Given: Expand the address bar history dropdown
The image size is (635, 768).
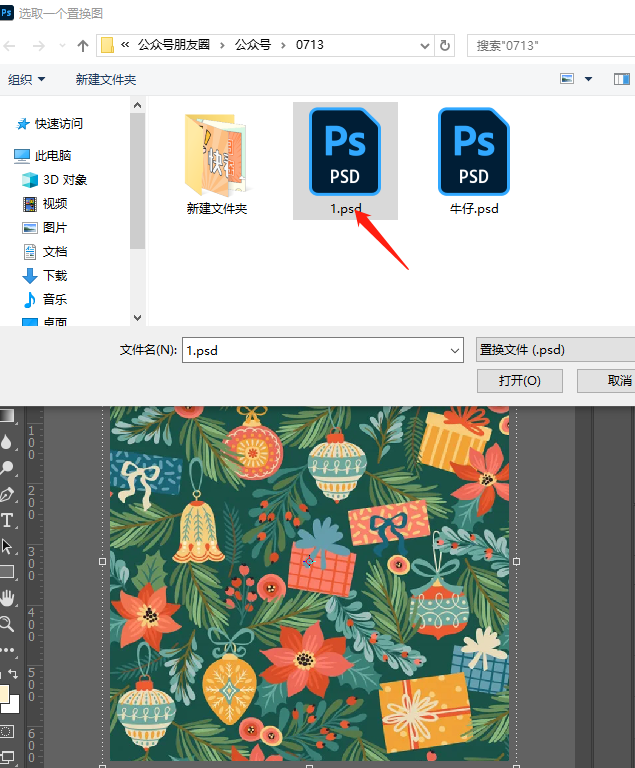Looking at the screenshot, I should pyautogui.click(x=424, y=46).
